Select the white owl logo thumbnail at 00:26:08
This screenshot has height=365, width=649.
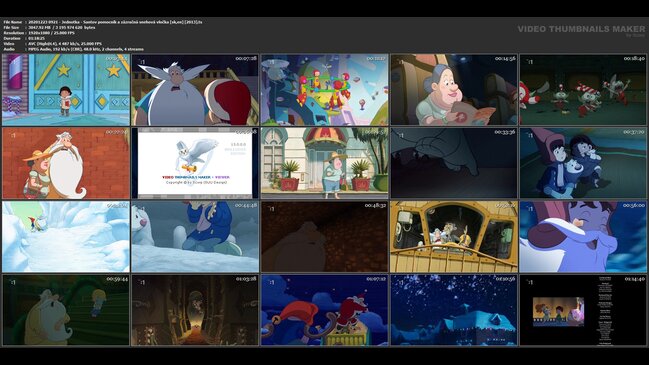[x=195, y=163]
